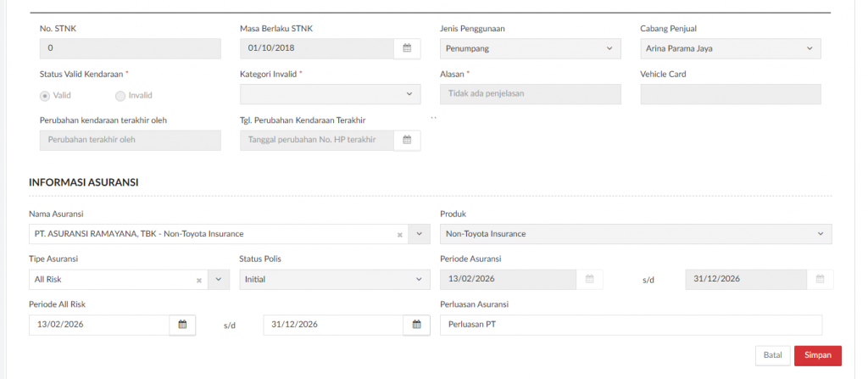Open the Periode Asuransi end date calendar
Viewport: 868px width, 379px height.
(820, 279)
